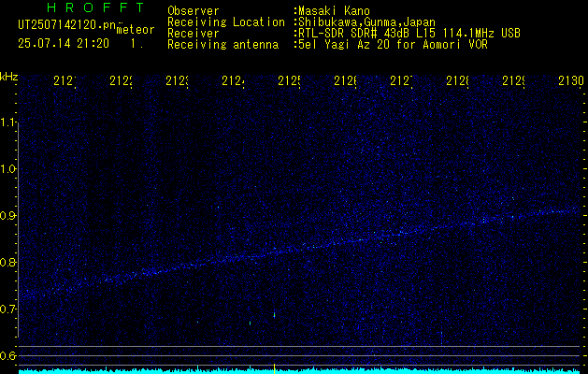
Task: Click the timestamp 25.07.14 21:20
Action: 64,44
